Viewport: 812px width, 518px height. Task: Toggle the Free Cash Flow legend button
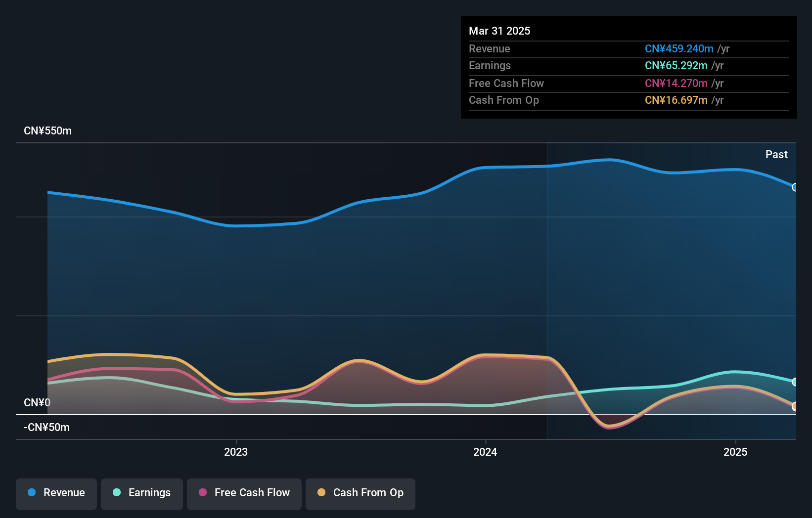tap(244, 494)
